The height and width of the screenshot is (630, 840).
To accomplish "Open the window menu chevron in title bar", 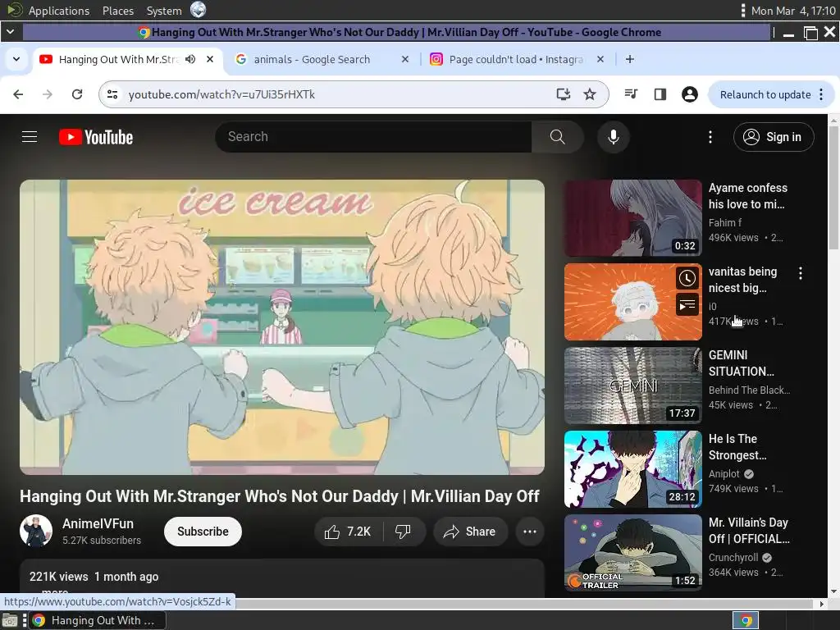I will point(10,32).
